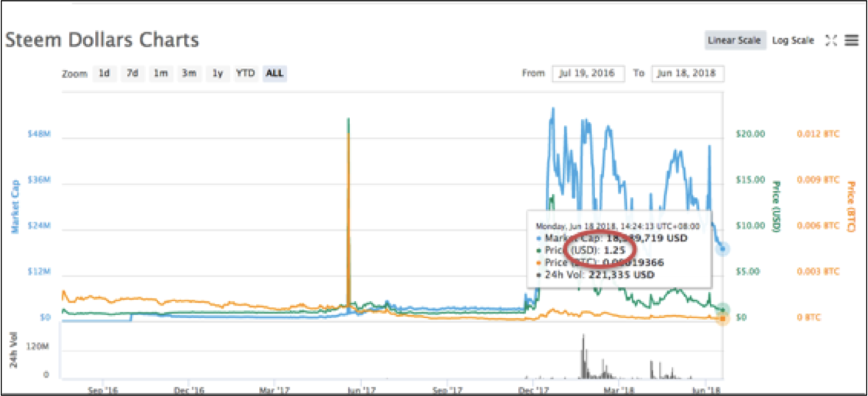868x396 pixels.
Task: Set zoom range to 3m
Action: (189, 73)
